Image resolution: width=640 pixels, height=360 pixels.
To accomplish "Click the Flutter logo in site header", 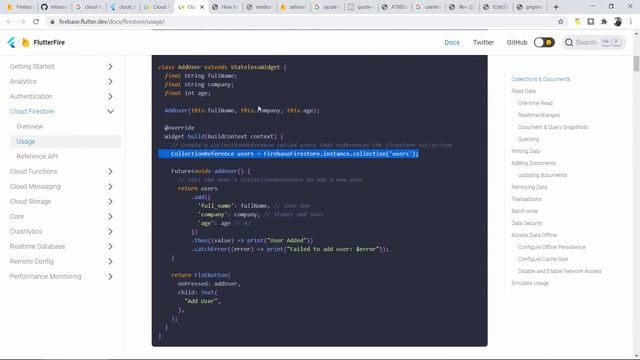I will [11, 42].
